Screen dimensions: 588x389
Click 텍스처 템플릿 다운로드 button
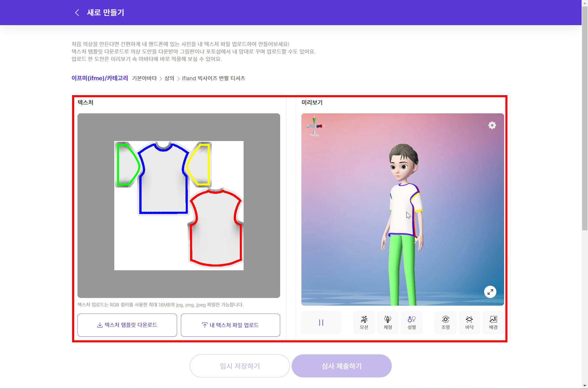127,325
